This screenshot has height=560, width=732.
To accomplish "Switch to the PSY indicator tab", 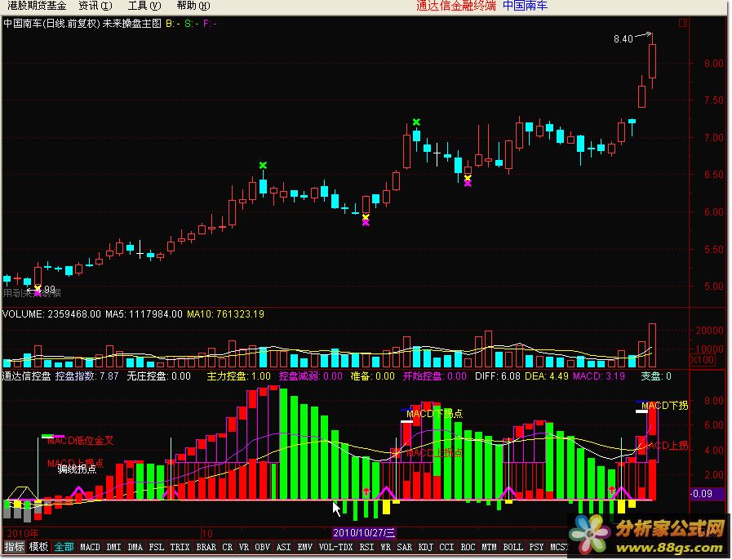I will (536, 546).
